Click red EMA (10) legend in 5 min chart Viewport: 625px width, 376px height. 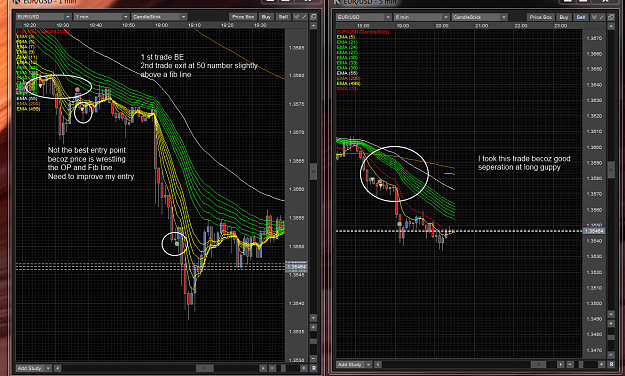click(347, 89)
